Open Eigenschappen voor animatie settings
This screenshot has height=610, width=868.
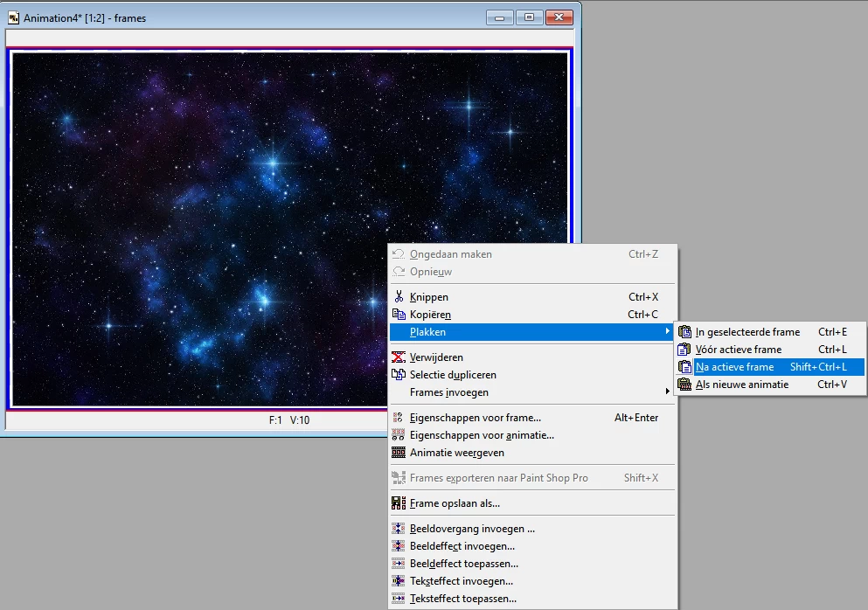(x=482, y=435)
